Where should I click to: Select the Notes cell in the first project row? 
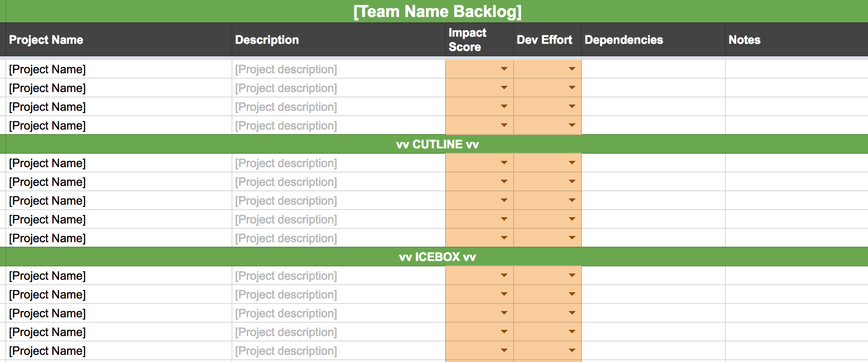click(x=797, y=69)
